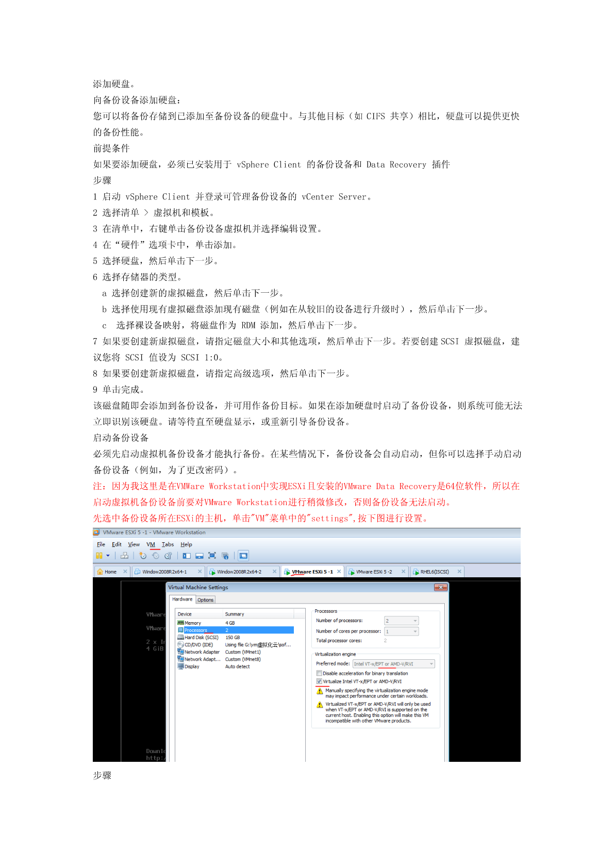
Task: Click the Display monitor icon in device list
Action: [180, 666]
